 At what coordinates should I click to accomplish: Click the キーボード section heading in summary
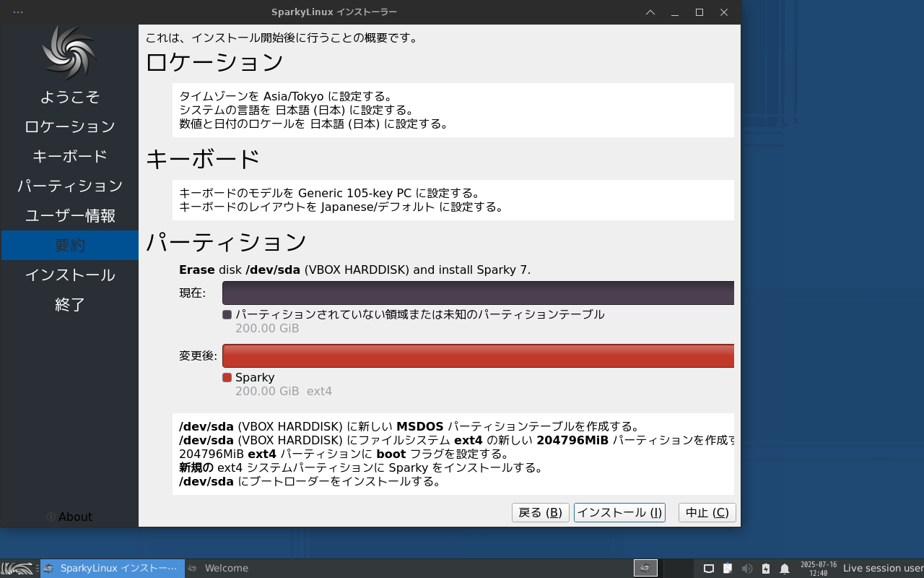pyautogui.click(x=203, y=159)
